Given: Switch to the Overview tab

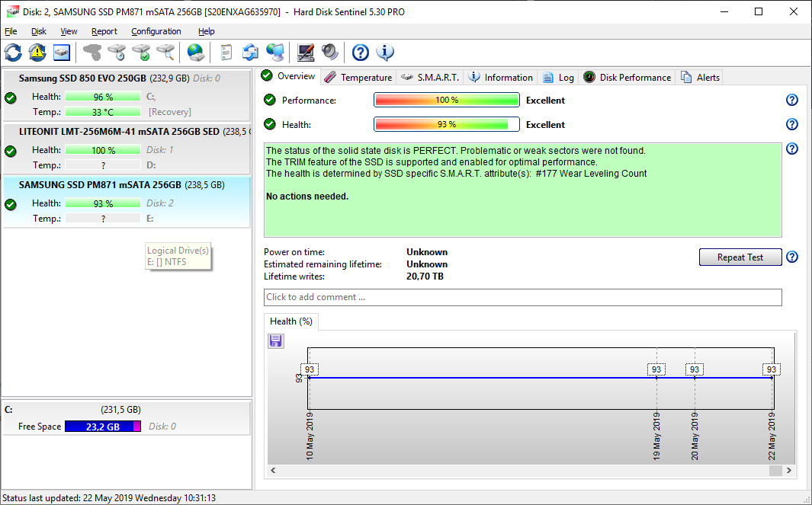Looking at the screenshot, I should coord(290,76).
